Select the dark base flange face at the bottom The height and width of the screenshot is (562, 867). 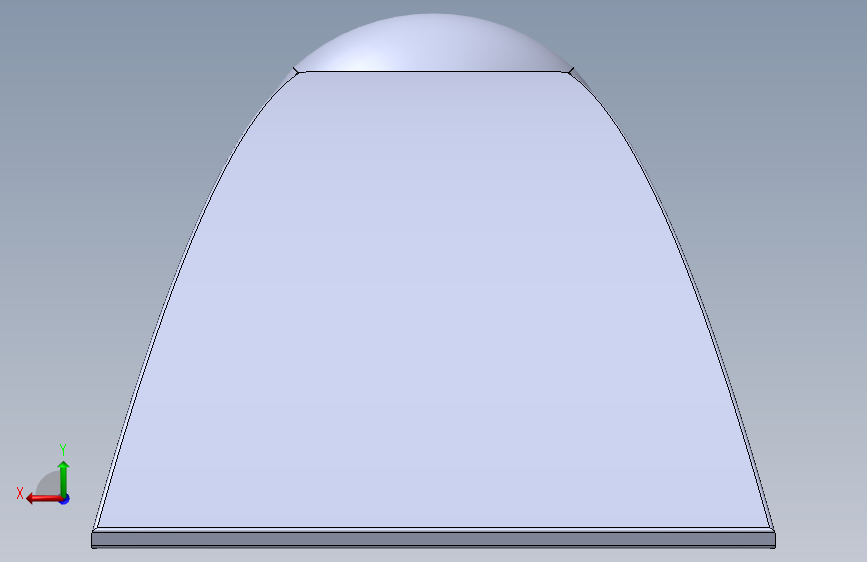(434, 539)
